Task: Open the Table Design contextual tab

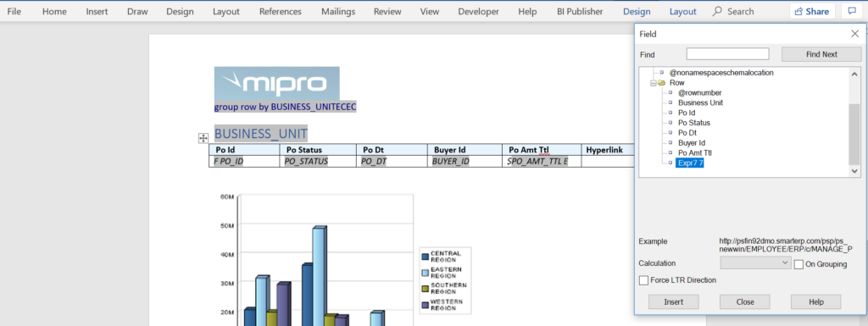Action: [x=637, y=11]
